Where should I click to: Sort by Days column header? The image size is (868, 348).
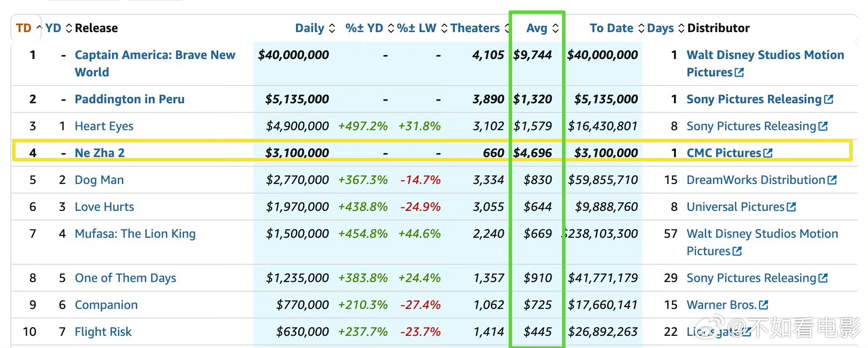[665, 28]
